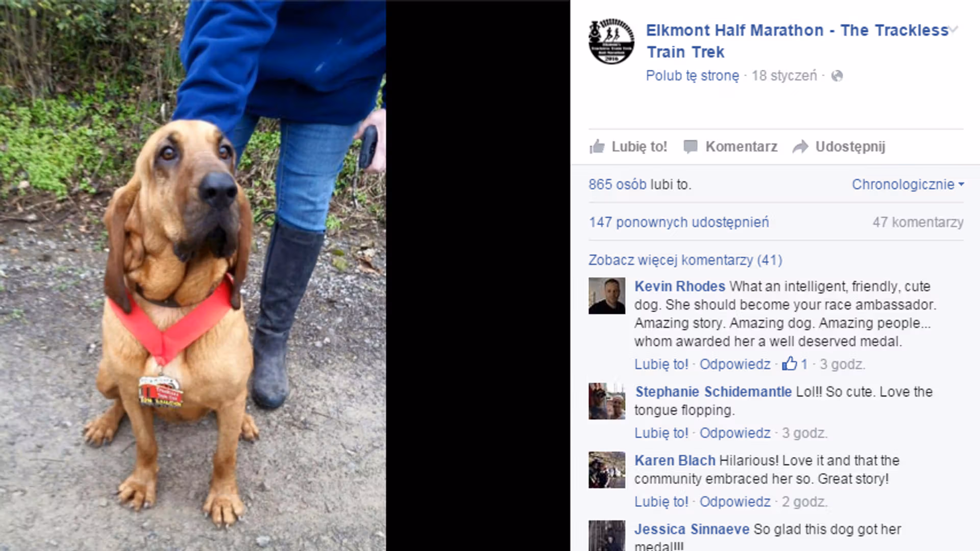
Task: Reply to Stephanie Schidemantle's comment with Odpowiedz
Action: (734, 433)
